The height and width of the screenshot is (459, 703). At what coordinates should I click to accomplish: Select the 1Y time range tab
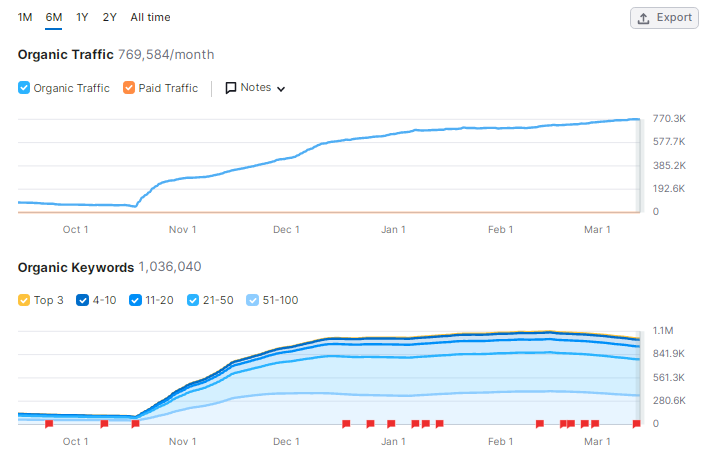(x=82, y=17)
